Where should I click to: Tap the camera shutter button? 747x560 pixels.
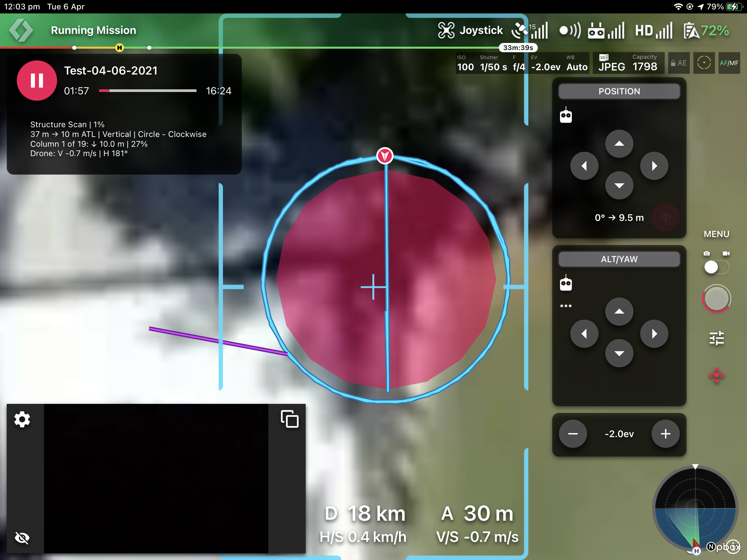click(716, 298)
